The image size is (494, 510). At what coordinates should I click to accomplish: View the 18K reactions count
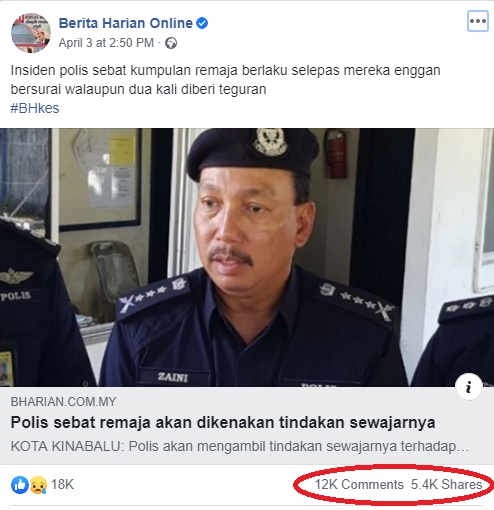62,484
